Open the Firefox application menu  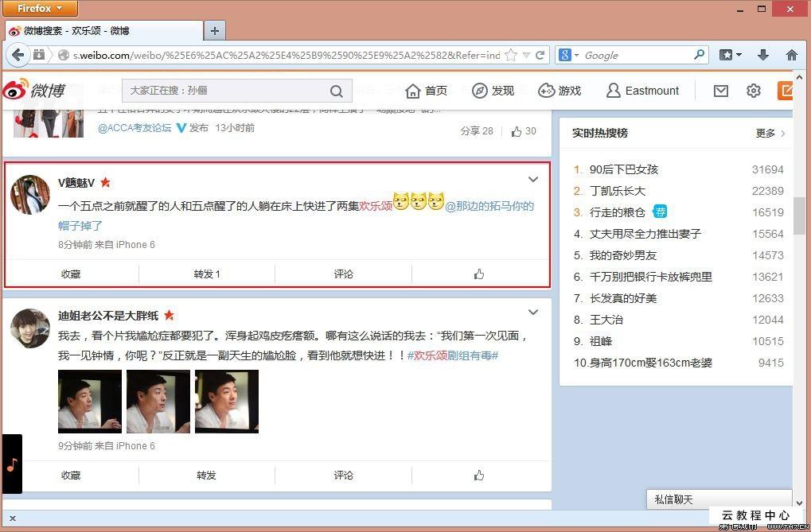[40, 9]
